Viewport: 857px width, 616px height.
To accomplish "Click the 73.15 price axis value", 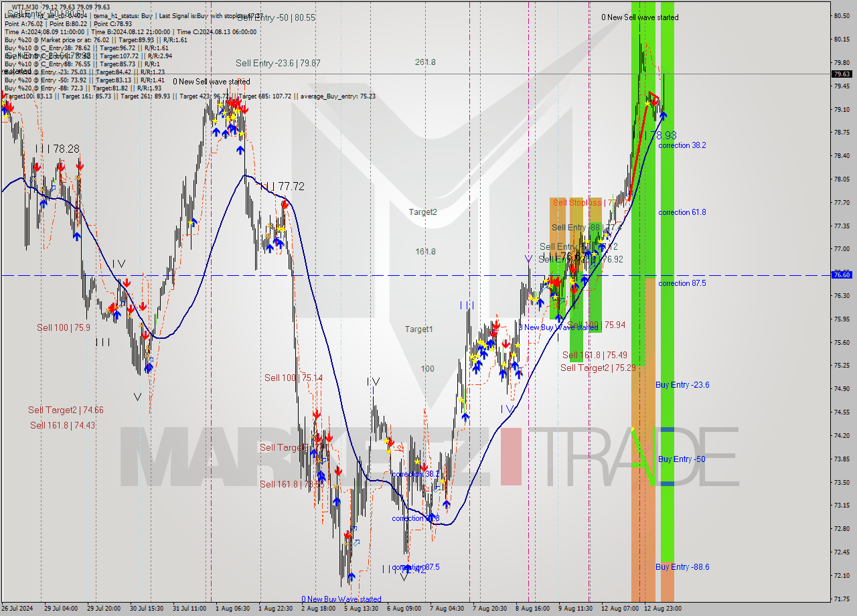I will pyautogui.click(x=842, y=506).
